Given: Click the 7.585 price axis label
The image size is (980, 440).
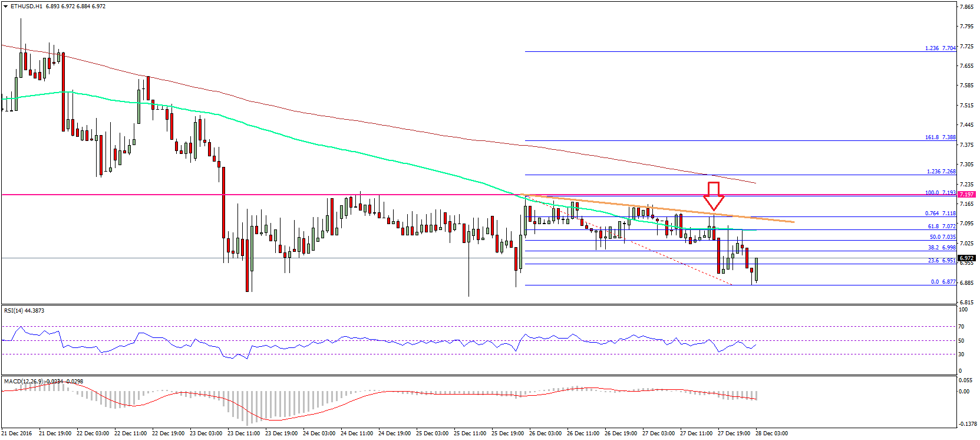Looking at the screenshot, I should (x=966, y=86).
